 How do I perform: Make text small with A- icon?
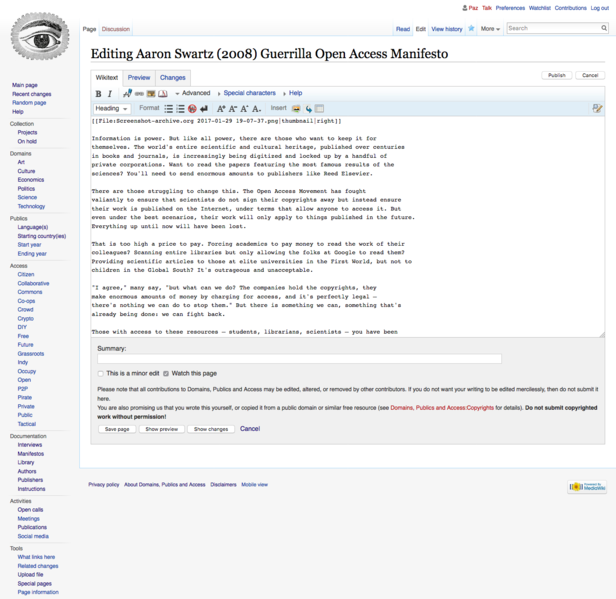coord(233,109)
